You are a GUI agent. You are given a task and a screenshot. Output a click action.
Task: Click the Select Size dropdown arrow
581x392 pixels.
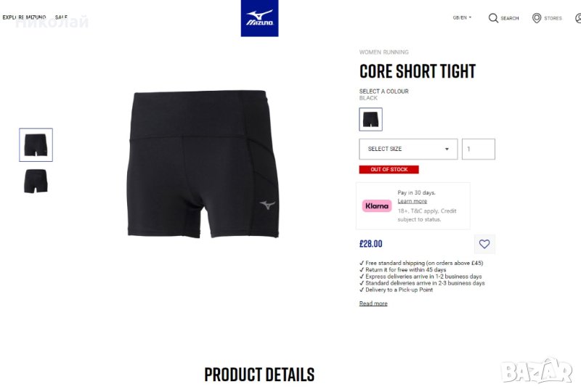(447, 149)
